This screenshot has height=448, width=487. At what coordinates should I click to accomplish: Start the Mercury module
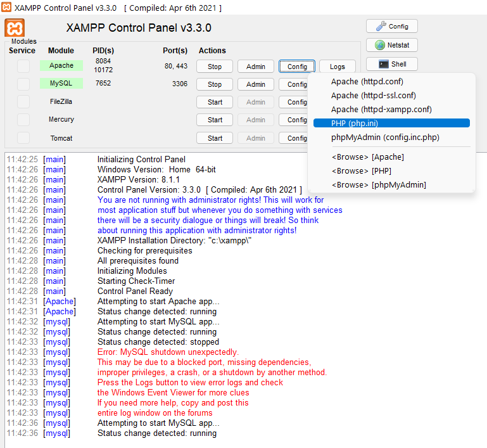point(214,120)
